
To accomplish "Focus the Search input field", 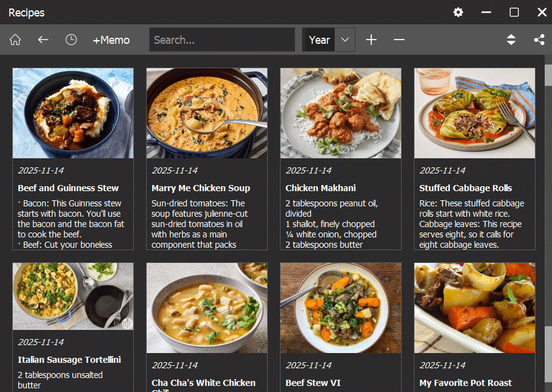I will click(x=222, y=40).
